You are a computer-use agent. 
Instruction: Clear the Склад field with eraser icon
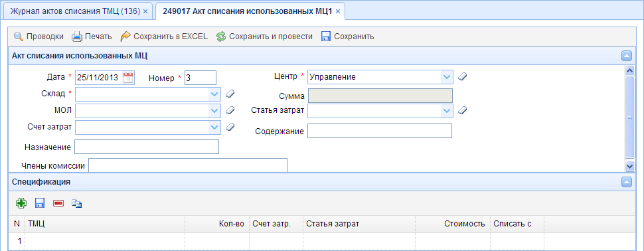click(230, 94)
